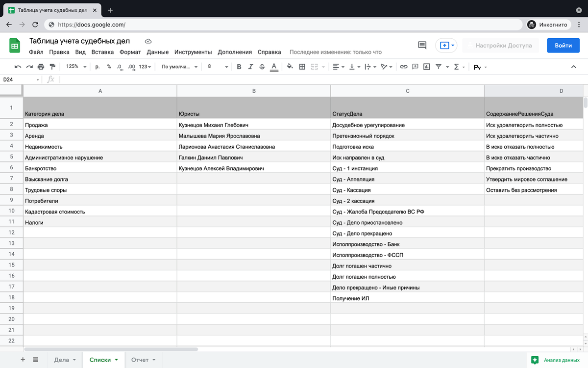The height and width of the screenshot is (368, 588).
Task: Select the paint format roller tool
Action: point(52,67)
